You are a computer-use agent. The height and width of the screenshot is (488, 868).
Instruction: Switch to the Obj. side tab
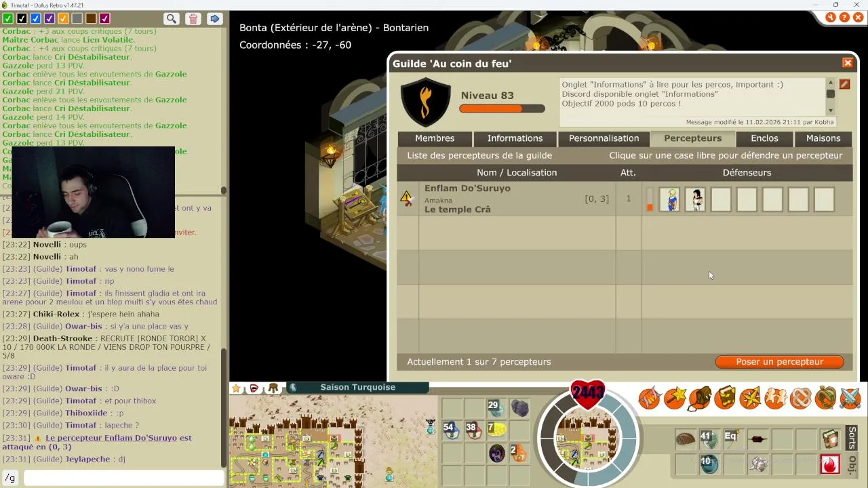pyautogui.click(x=852, y=464)
